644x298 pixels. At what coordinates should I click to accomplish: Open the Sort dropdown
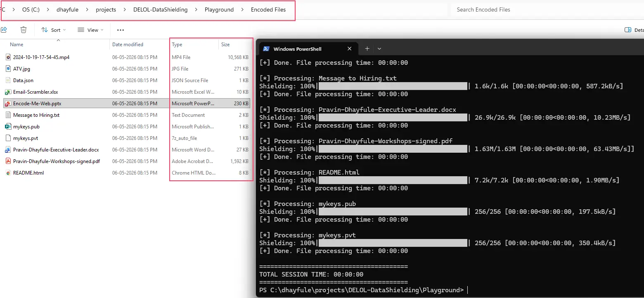(54, 30)
